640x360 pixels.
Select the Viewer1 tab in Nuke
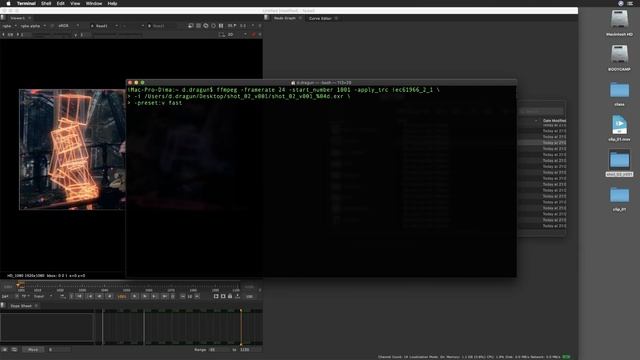pyautogui.click(x=18, y=18)
